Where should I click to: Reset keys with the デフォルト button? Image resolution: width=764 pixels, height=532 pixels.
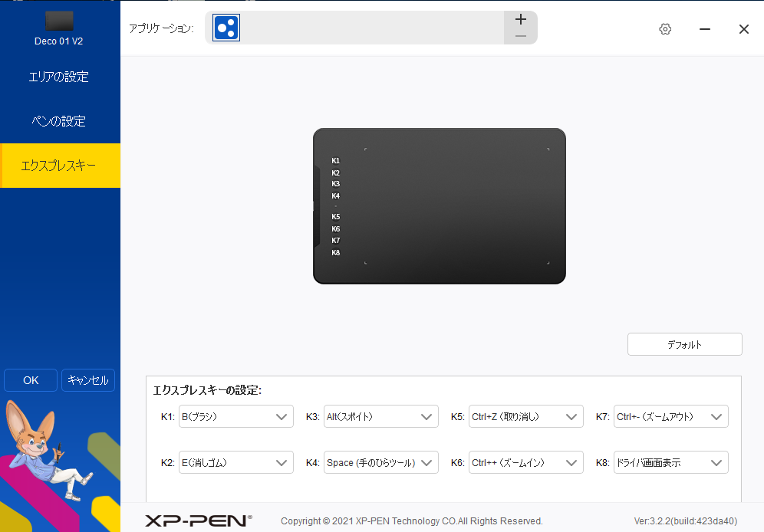(x=684, y=344)
